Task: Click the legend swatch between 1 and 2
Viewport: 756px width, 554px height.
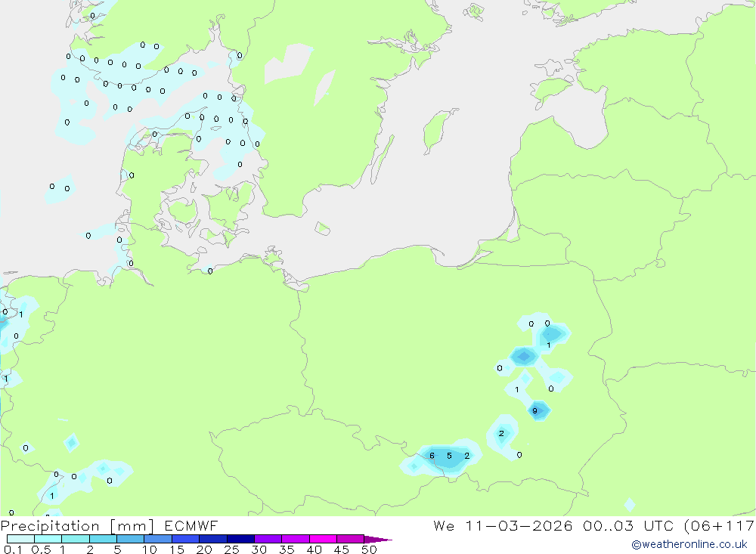Action: point(76,539)
